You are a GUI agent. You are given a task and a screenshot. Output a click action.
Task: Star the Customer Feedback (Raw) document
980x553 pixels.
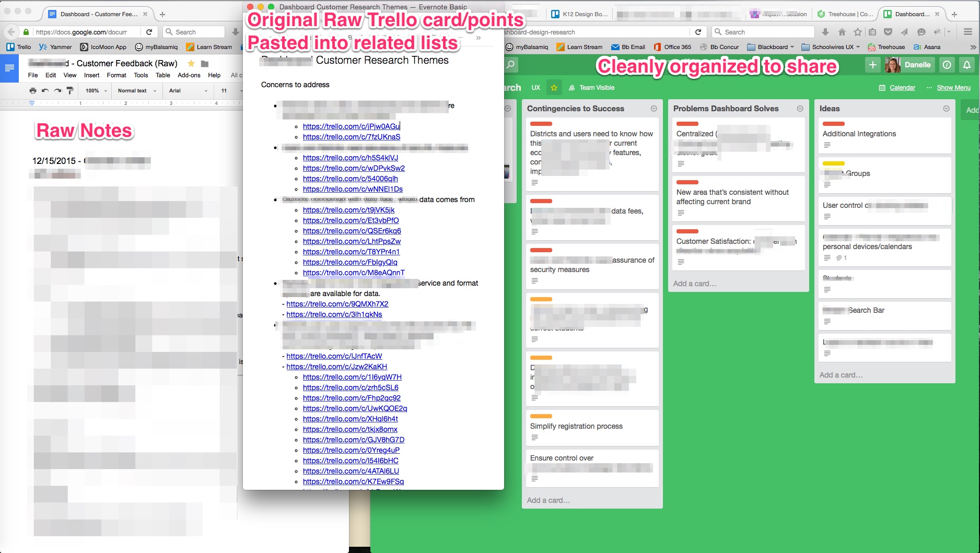(191, 63)
